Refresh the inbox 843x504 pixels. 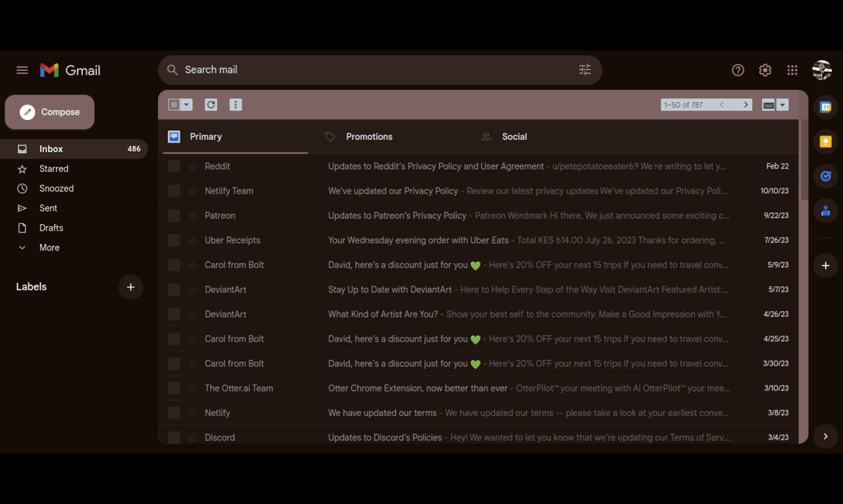pos(211,105)
